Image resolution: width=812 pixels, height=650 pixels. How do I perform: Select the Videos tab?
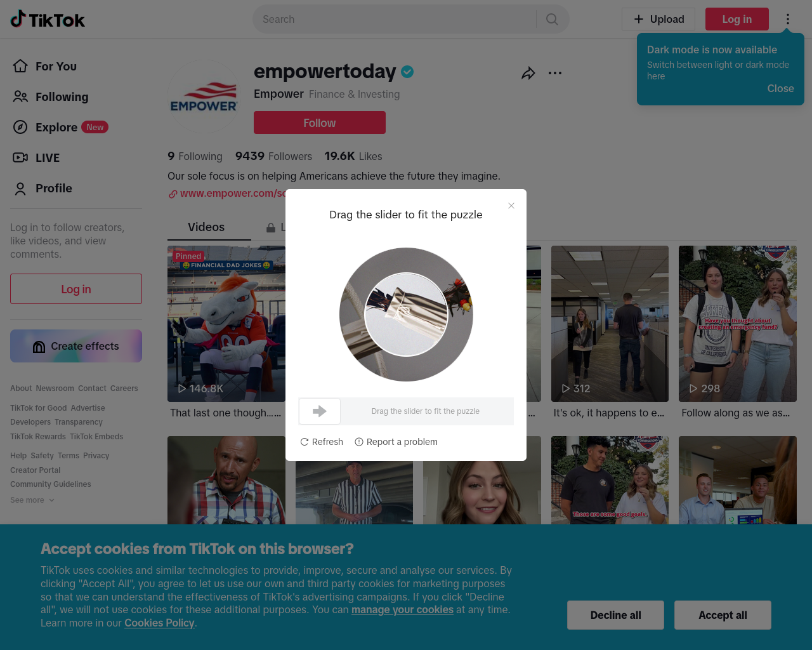click(x=206, y=227)
